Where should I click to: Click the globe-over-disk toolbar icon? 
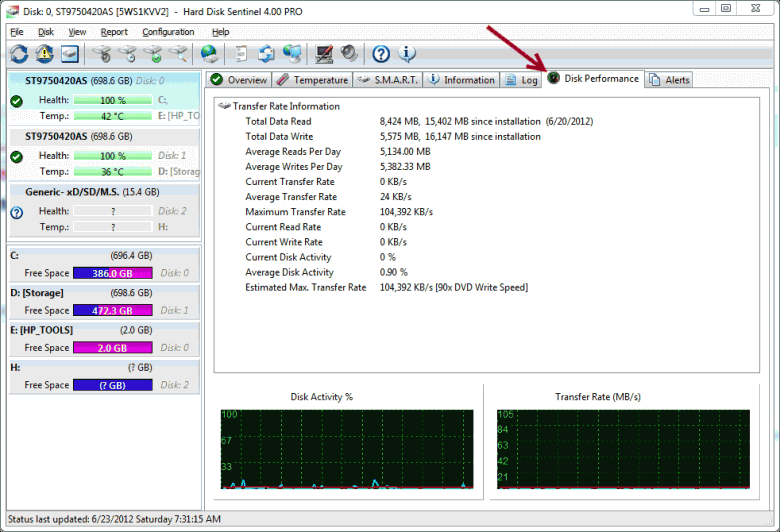[209, 54]
